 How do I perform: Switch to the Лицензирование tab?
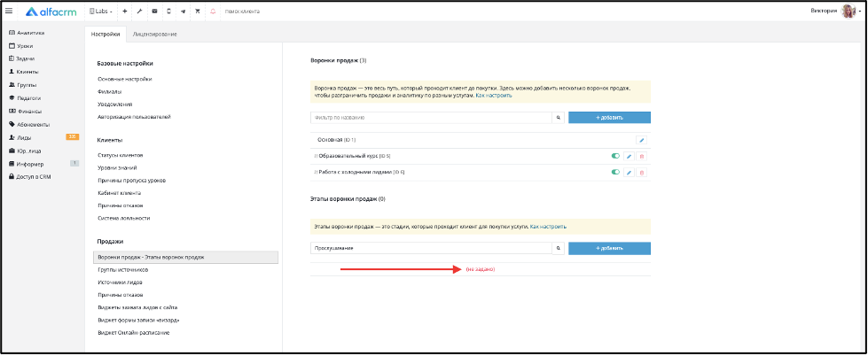155,35
